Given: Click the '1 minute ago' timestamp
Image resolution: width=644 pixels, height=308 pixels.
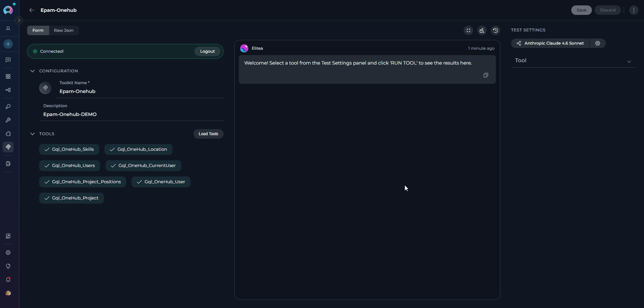Looking at the screenshot, I should pyautogui.click(x=481, y=48).
